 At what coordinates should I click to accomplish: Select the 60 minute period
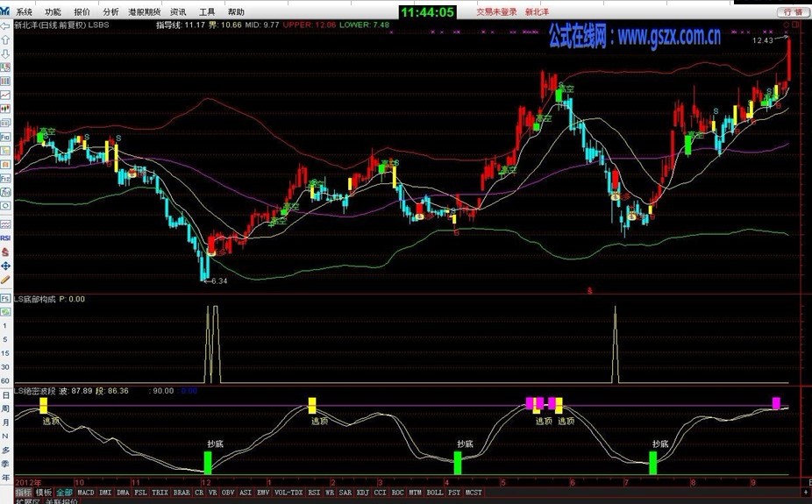[5, 380]
